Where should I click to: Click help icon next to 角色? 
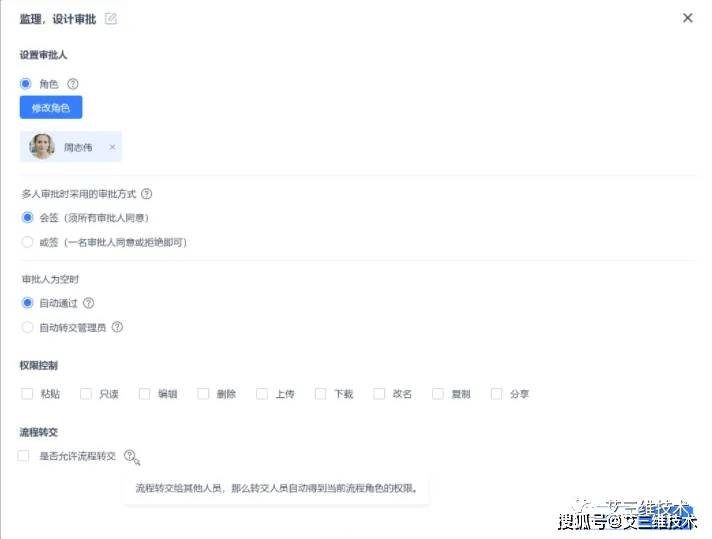click(x=73, y=84)
